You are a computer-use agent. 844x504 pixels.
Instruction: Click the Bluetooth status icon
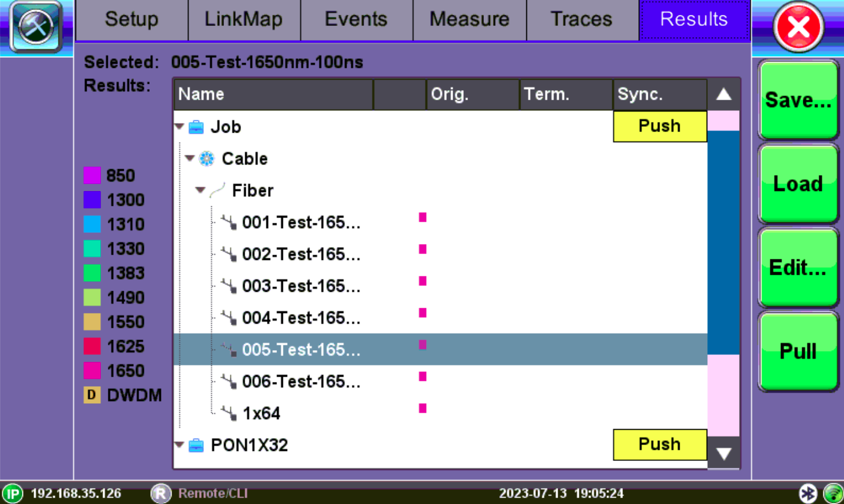[x=807, y=493]
